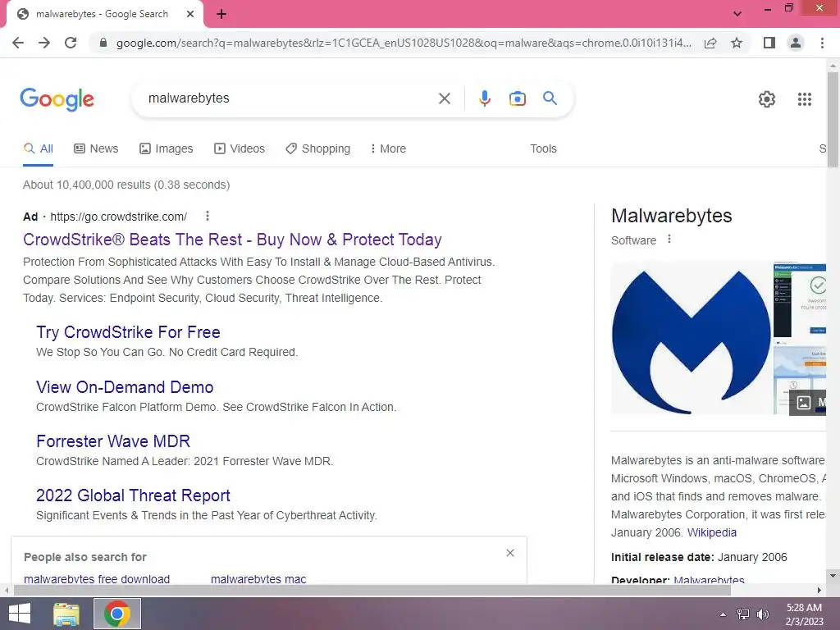The height and width of the screenshot is (630, 840).
Task: View the large Malwarebytes logo image
Action: 691,337
